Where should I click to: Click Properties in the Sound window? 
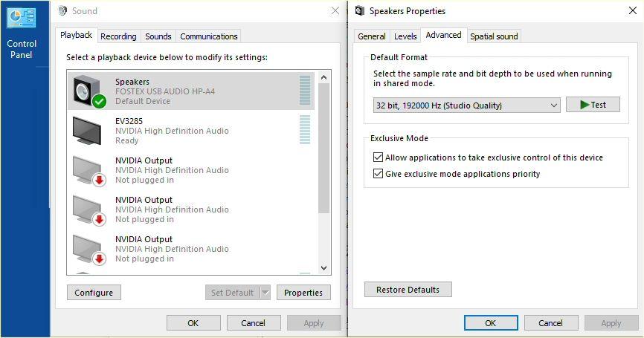[303, 293]
